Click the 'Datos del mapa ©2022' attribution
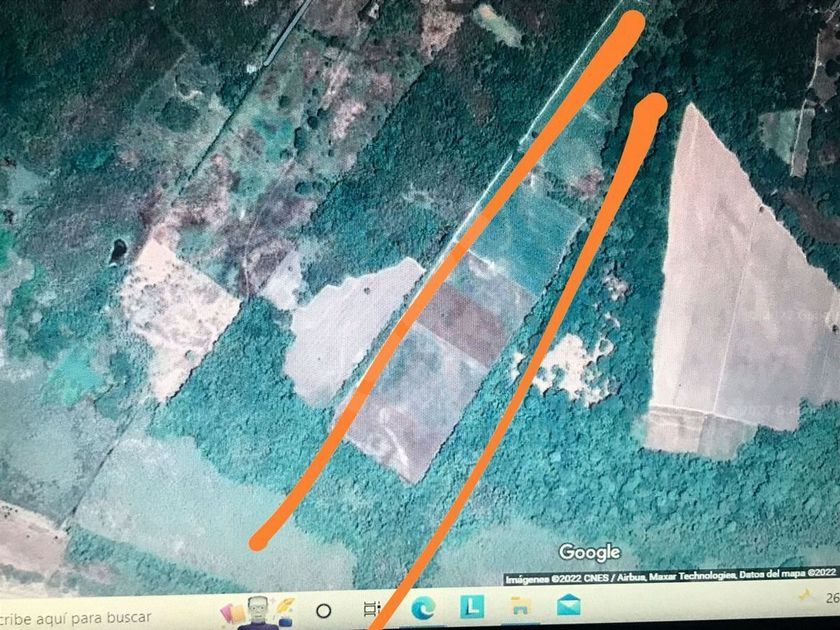This screenshot has height=630, width=840. (x=787, y=574)
